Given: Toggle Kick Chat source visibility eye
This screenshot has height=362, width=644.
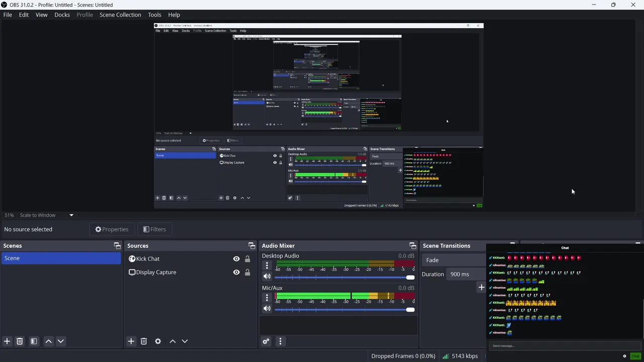Looking at the screenshot, I should coord(236,258).
